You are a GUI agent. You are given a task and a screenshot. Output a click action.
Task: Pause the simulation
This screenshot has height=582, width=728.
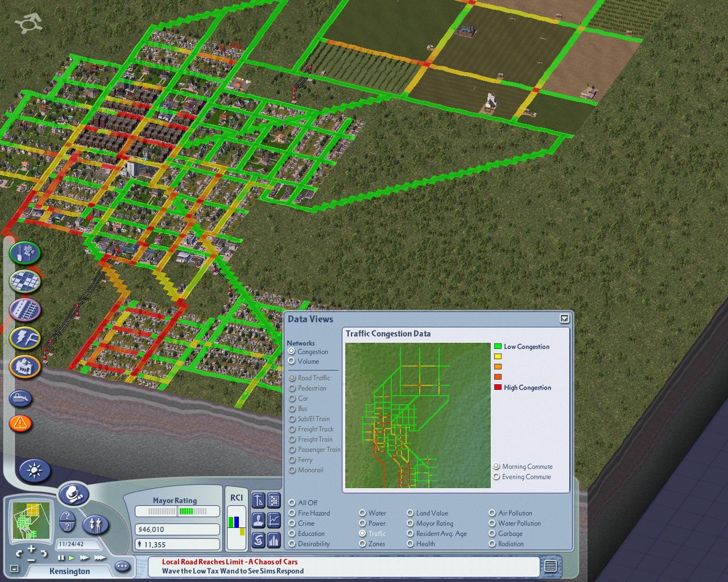pos(61,558)
